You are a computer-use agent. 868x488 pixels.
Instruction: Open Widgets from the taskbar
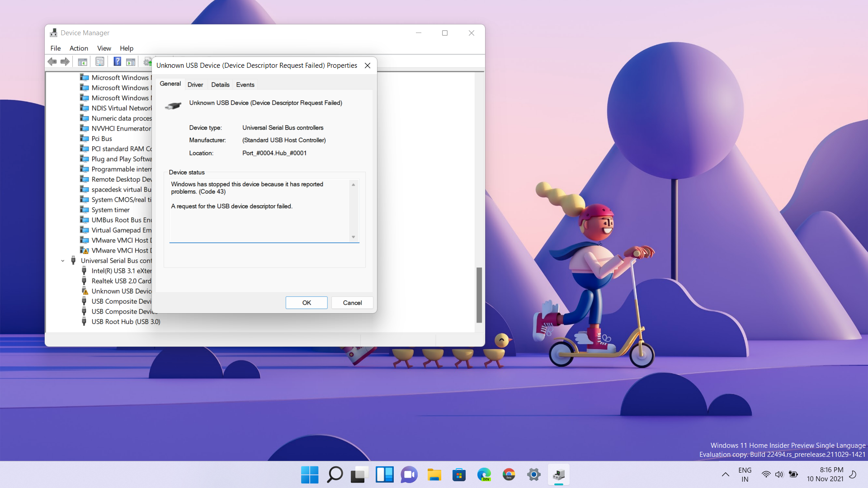[x=384, y=474]
